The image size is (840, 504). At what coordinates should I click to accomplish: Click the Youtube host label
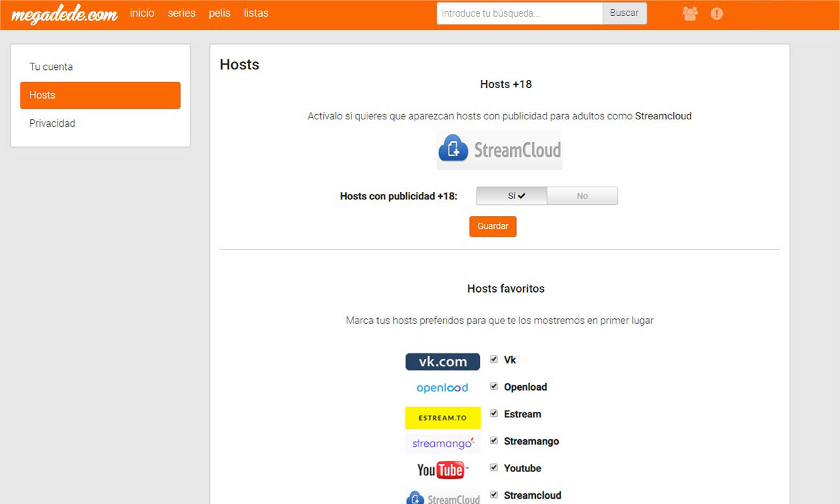[523, 469]
